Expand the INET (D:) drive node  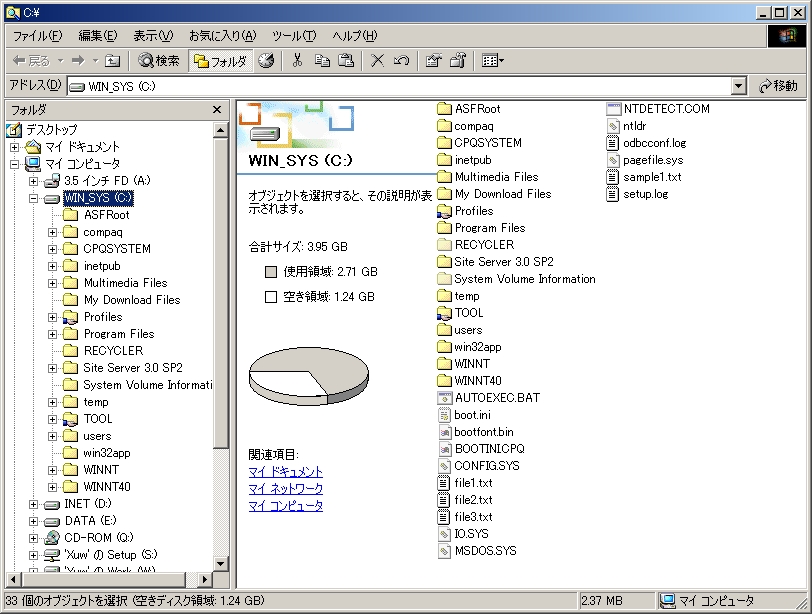click(x=33, y=504)
